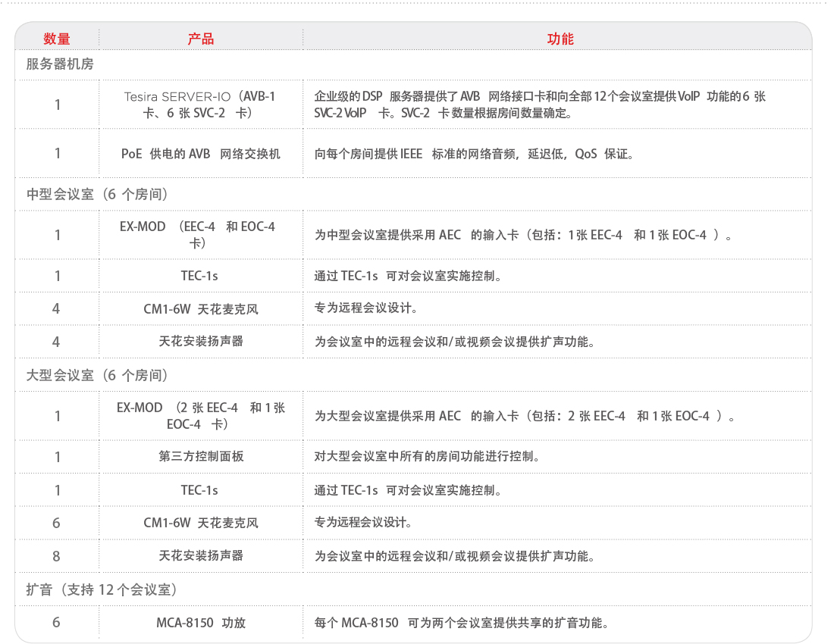Select the 中型会议室（6 个房间）section heading

pos(97,195)
